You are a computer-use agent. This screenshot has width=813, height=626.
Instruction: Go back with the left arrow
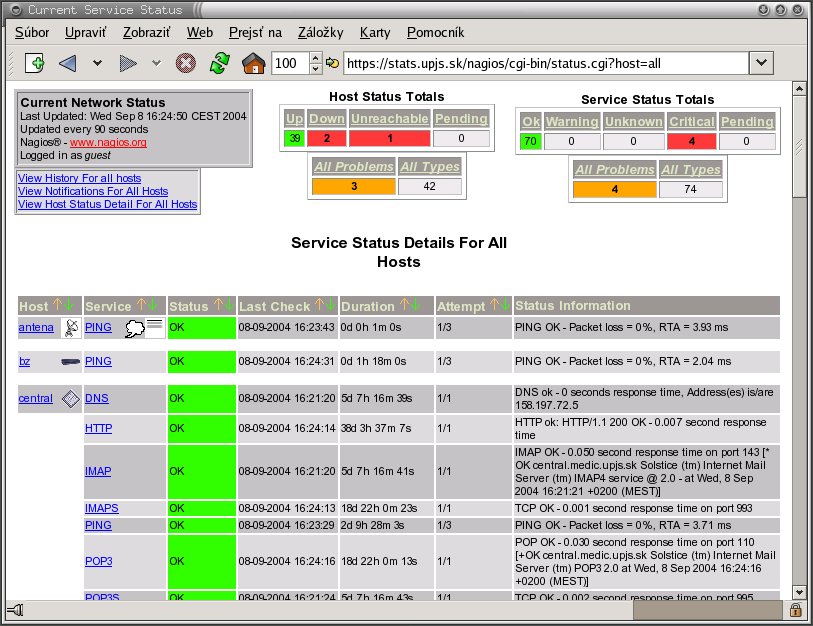point(68,64)
